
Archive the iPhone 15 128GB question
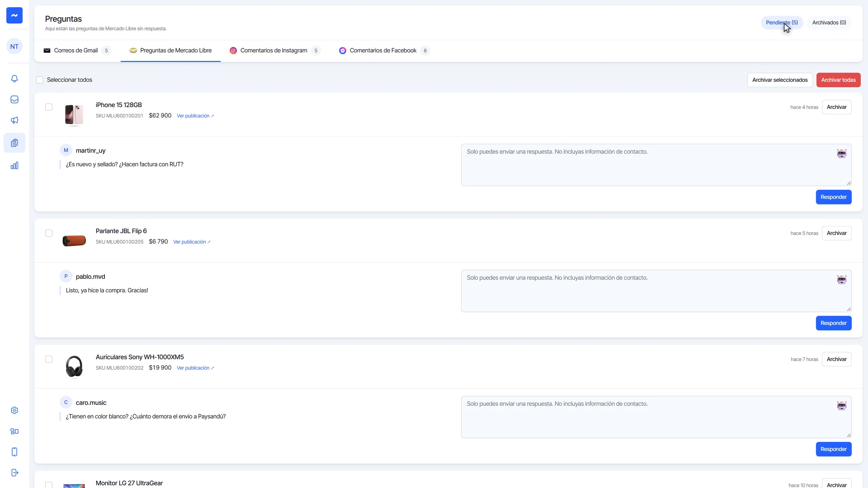(x=836, y=107)
